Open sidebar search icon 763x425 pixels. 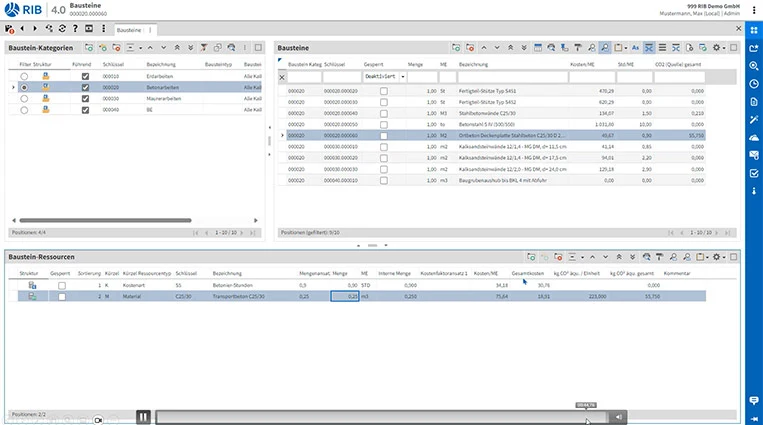(x=754, y=66)
